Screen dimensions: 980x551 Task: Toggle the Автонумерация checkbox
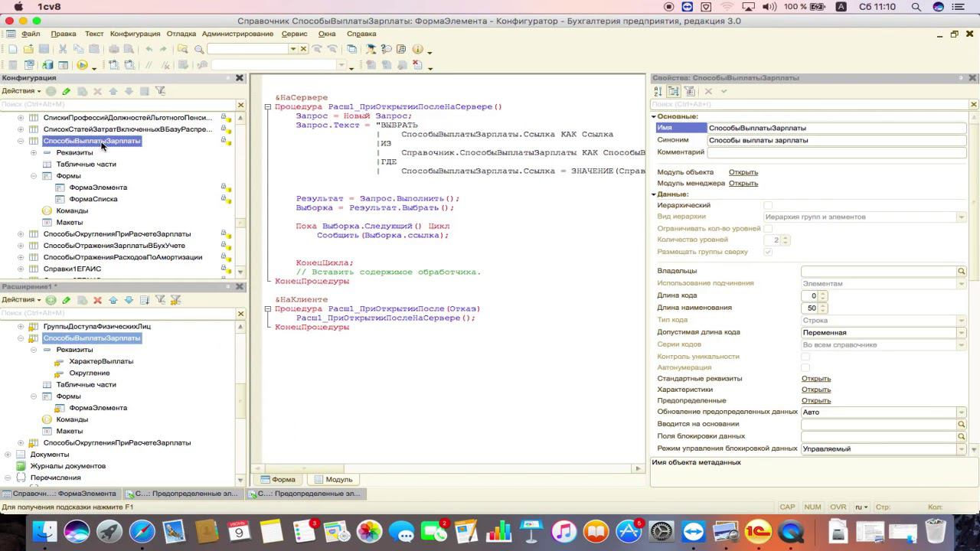pyautogui.click(x=805, y=367)
